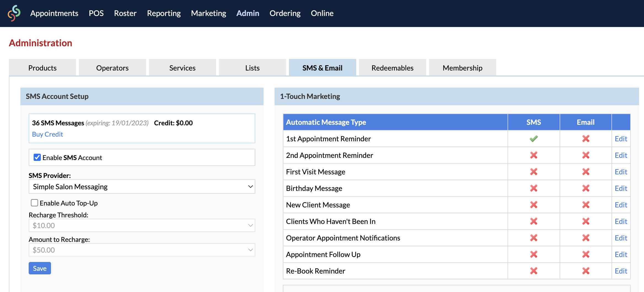Switch to the Operators tab
The image size is (644, 292).
(112, 67)
